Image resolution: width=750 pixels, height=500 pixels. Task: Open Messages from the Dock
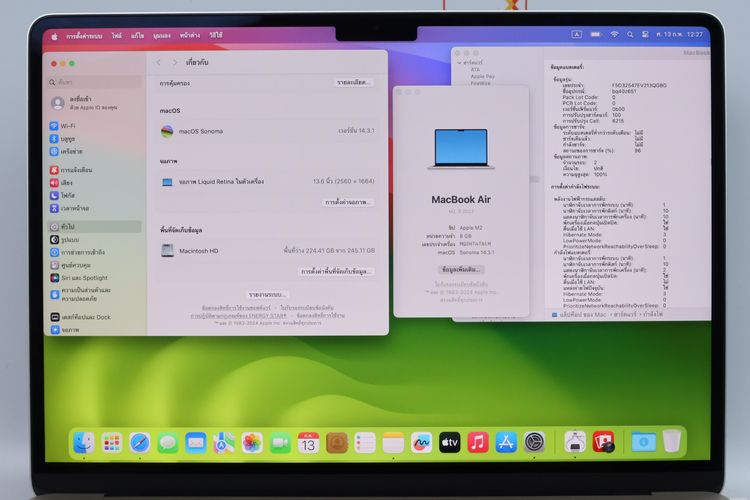pyautogui.click(x=168, y=443)
